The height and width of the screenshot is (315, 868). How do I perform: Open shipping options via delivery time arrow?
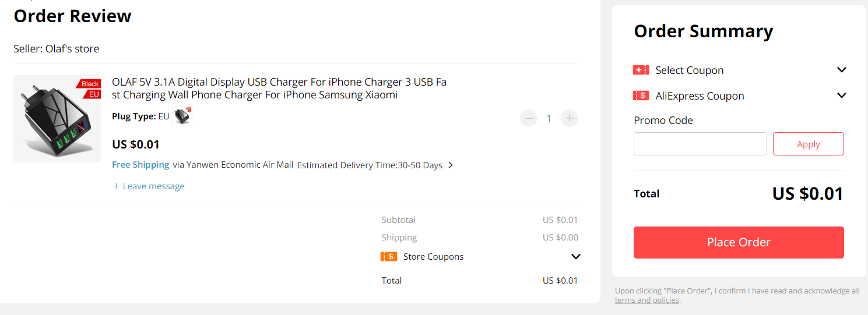[x=450, y=165]
